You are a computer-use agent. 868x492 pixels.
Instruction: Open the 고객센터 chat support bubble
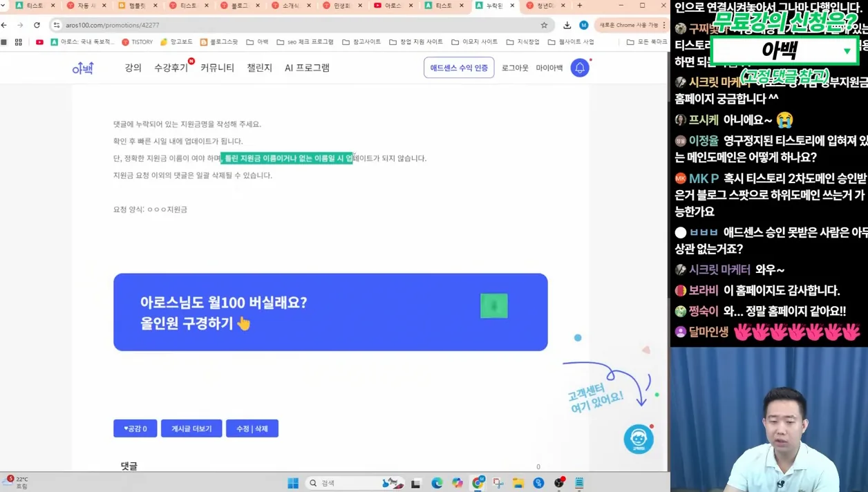click(x=639, y=439)
